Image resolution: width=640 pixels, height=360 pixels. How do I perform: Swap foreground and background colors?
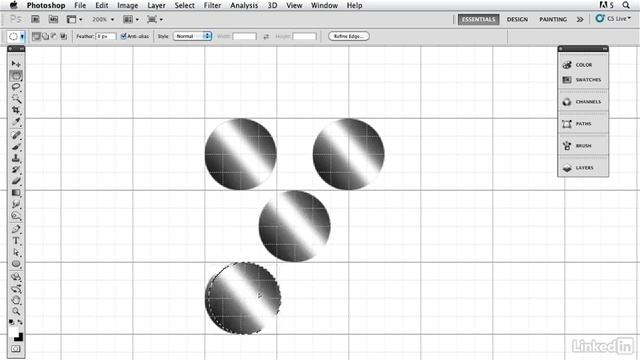pos(20,322)
